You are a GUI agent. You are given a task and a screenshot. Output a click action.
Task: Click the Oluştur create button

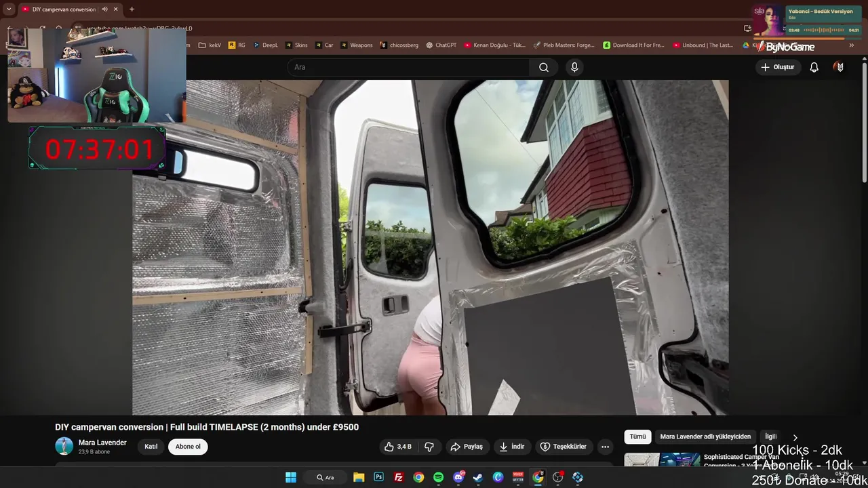777,67
